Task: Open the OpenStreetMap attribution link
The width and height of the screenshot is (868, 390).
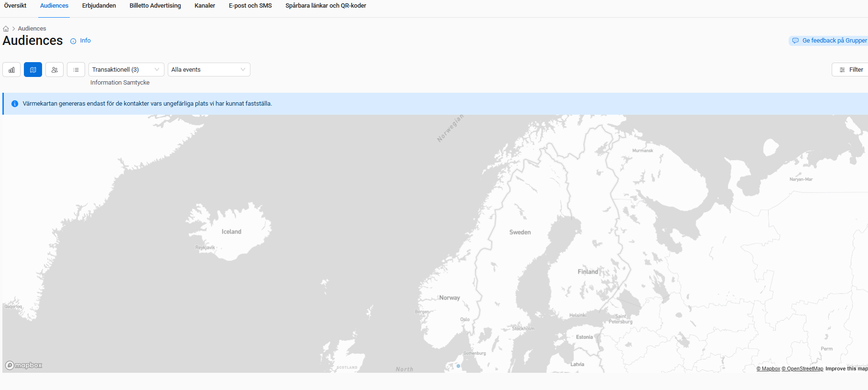Action: pos(802,368)
